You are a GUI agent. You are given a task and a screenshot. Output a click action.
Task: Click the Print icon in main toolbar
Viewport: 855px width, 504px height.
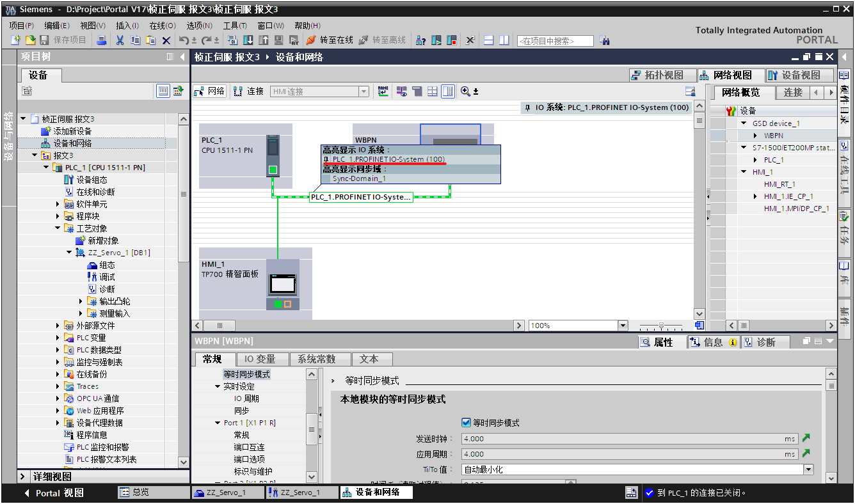(102, 40)
